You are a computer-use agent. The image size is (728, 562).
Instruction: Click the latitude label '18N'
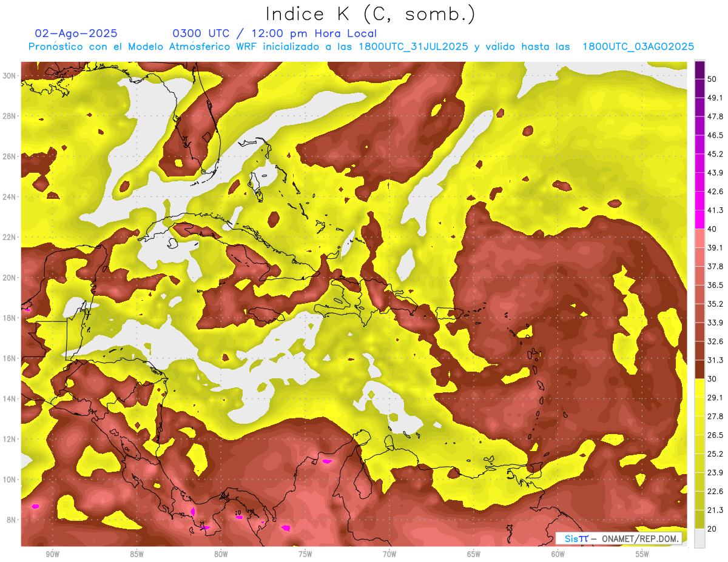9,318
